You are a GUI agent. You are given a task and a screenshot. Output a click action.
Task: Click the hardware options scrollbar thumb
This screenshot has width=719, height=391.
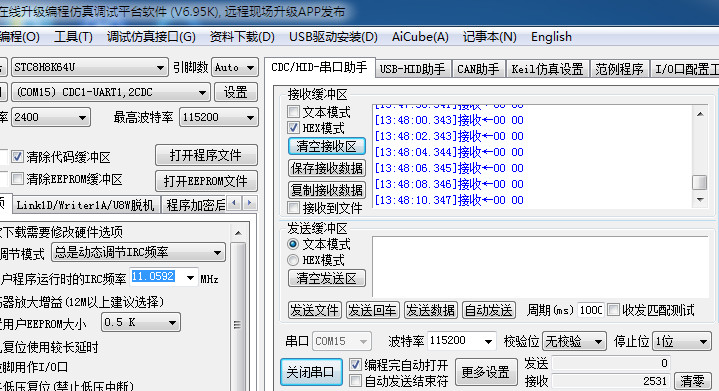click(238, 325)
